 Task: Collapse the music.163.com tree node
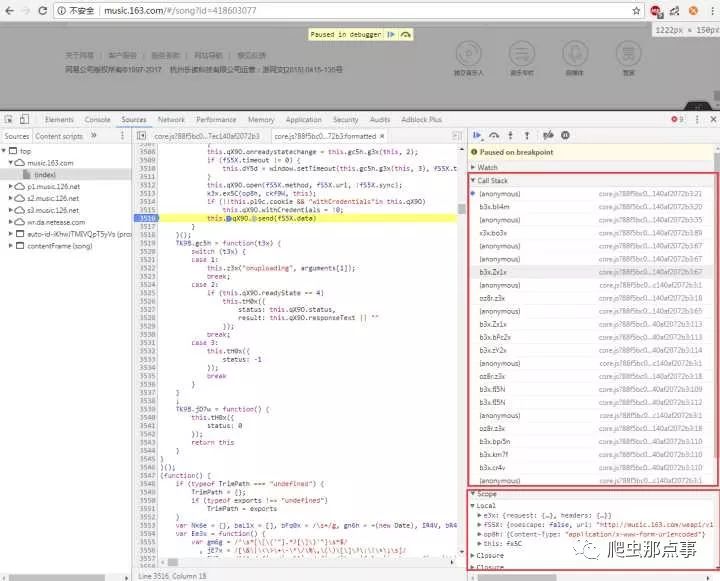pos(11,163)
